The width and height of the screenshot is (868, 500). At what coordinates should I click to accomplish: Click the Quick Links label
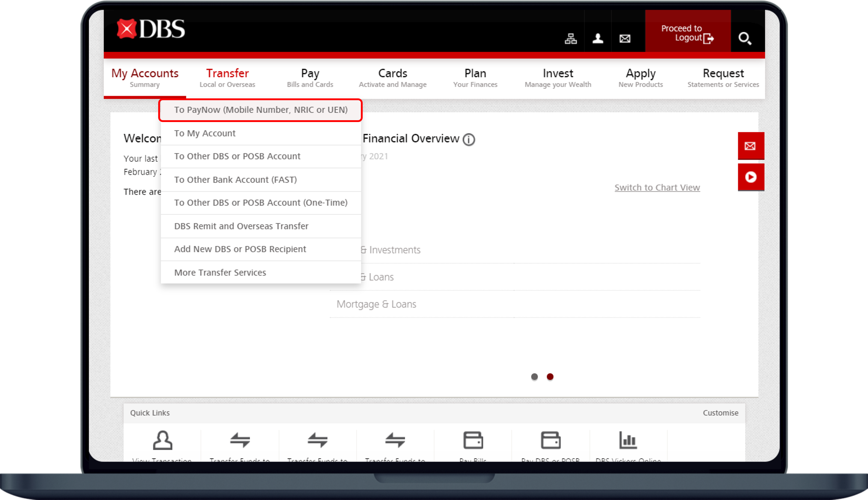pos(150,413)
